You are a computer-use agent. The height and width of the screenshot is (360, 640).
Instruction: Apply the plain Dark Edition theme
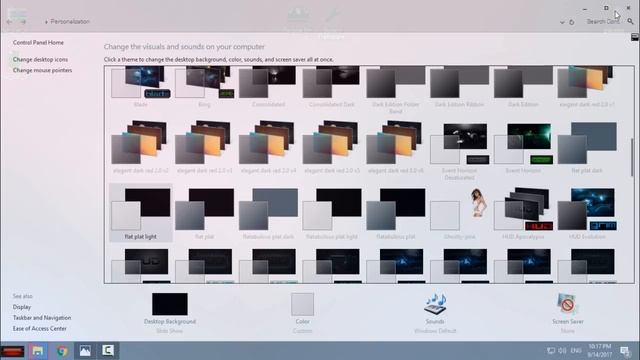point(523,86)
